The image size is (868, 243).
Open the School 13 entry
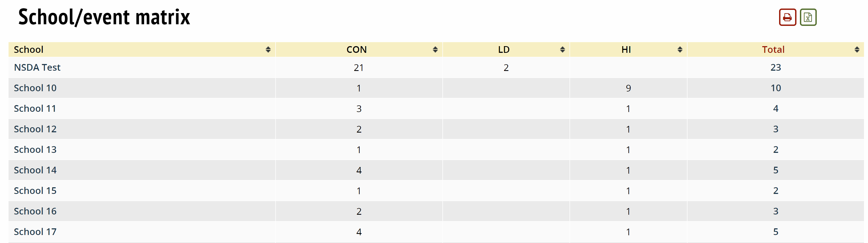click(x=35, y=150)
